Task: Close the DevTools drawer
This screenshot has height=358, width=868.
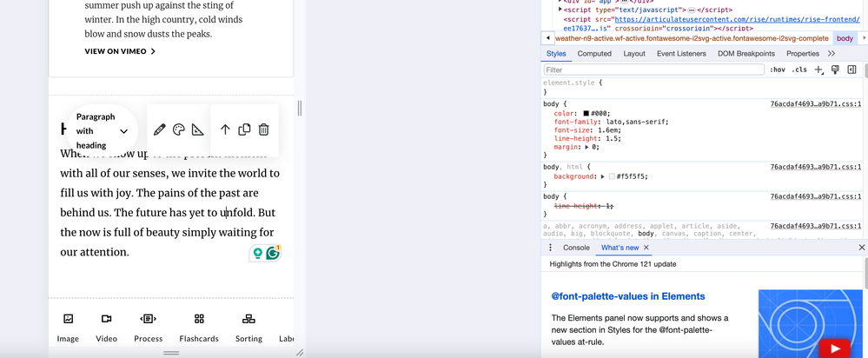Action: [861, 248]
